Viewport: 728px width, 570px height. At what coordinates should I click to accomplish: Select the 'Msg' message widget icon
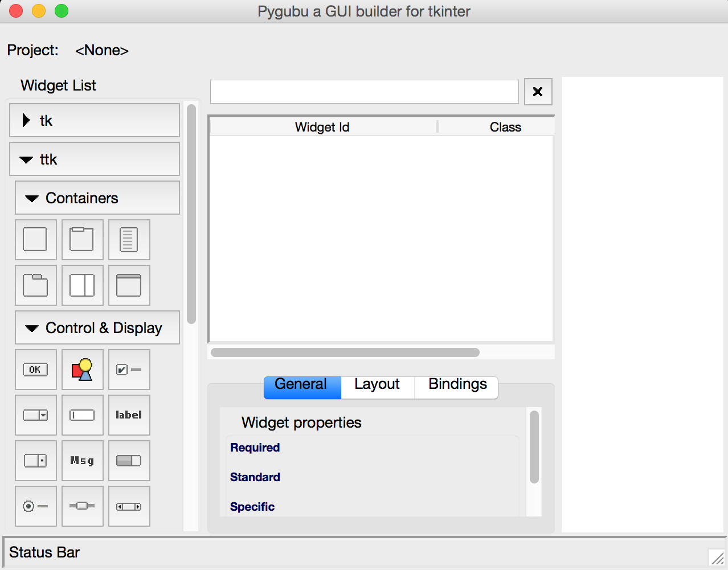[x=82, y=461]
